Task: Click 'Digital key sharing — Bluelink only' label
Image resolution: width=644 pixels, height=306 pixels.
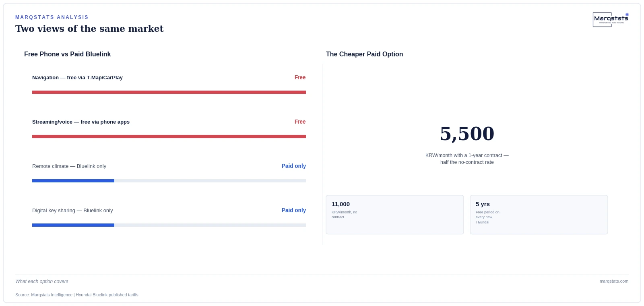Action: tap(72, 211)
